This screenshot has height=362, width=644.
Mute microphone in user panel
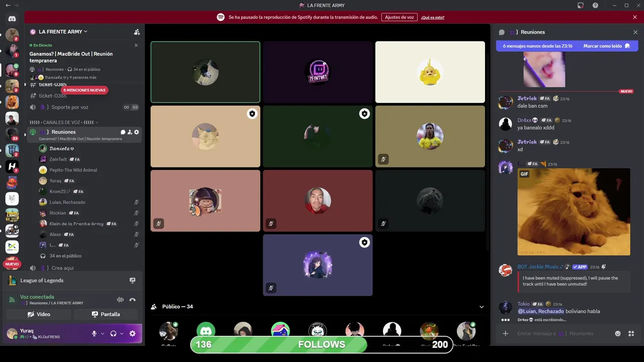pyautogui.click(x=94, y=333)
